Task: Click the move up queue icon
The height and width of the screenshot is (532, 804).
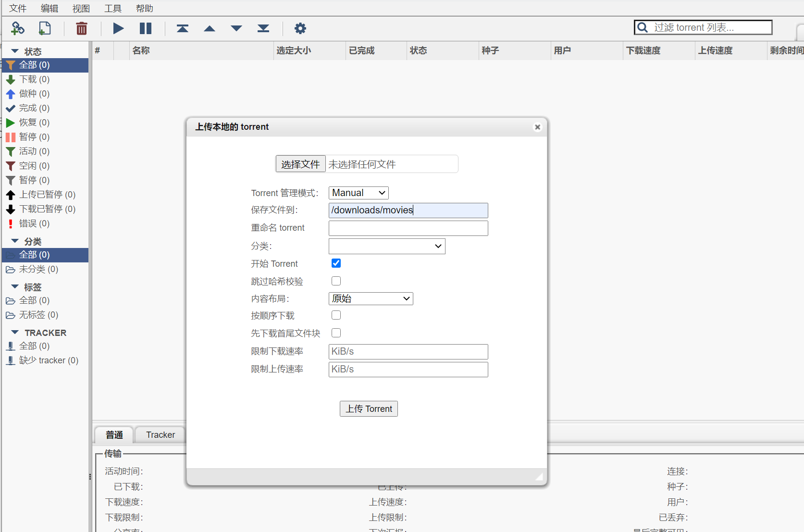Action: (x=210, y=28)
